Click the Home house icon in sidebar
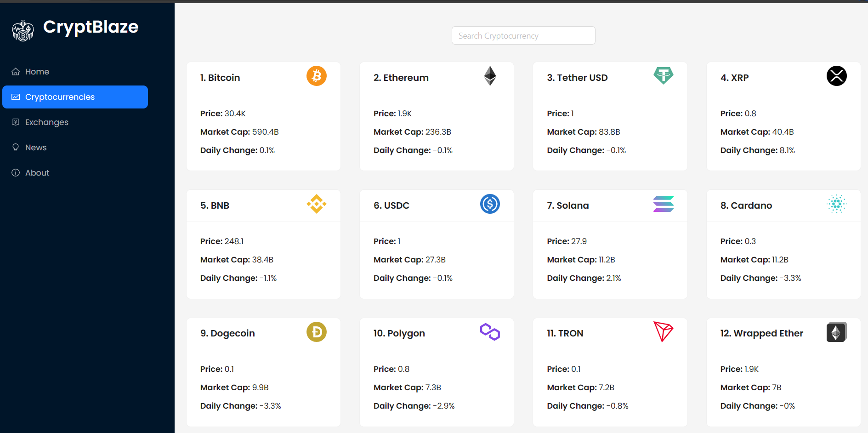 pos(16,72)
